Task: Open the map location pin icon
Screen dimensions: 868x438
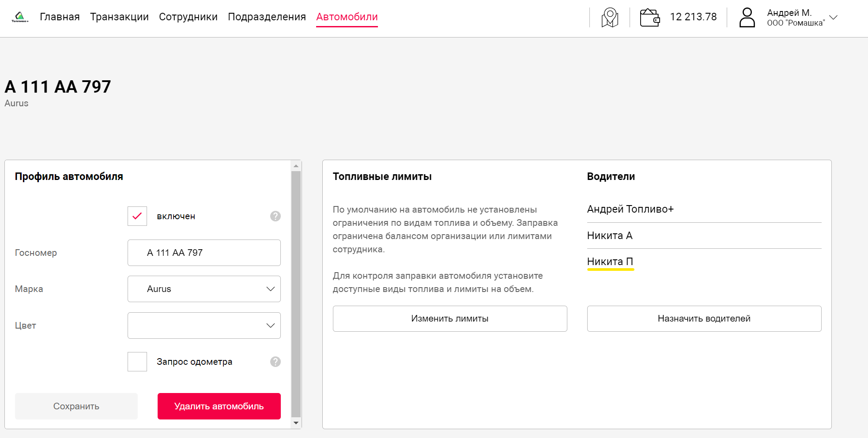Action: [610, 18]
